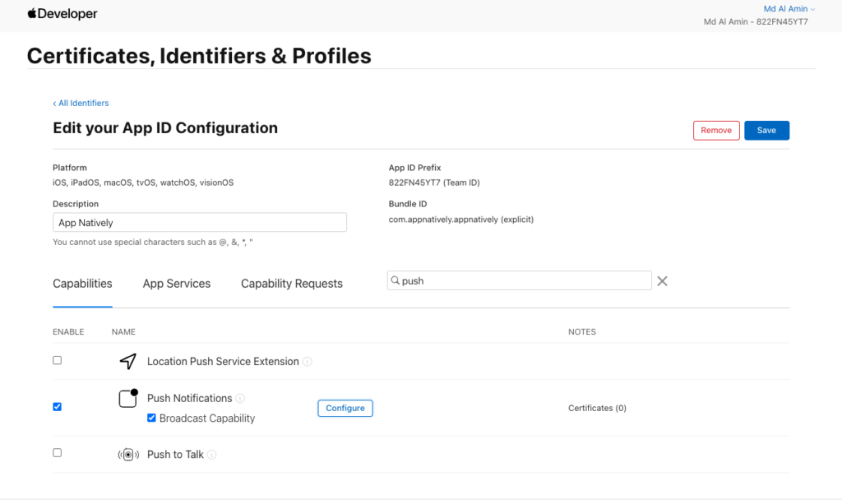Viewport: 842px width, 504px height.
Task: Uncheck the Push Notifications checkbox
Action: 58,407
